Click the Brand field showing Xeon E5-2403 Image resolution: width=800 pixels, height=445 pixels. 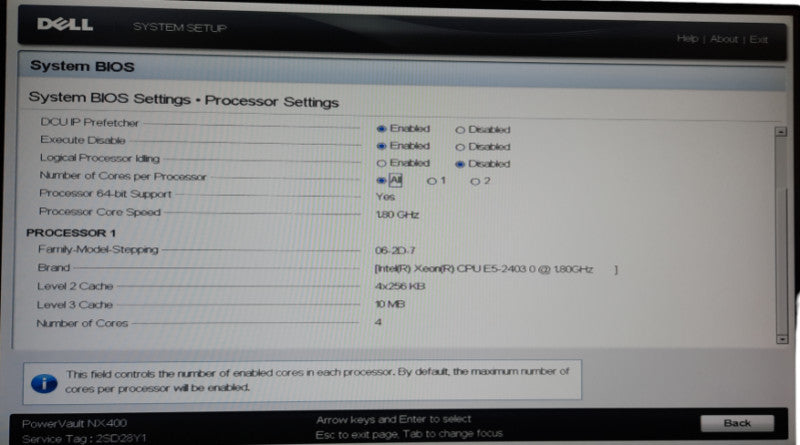point(496,269)
